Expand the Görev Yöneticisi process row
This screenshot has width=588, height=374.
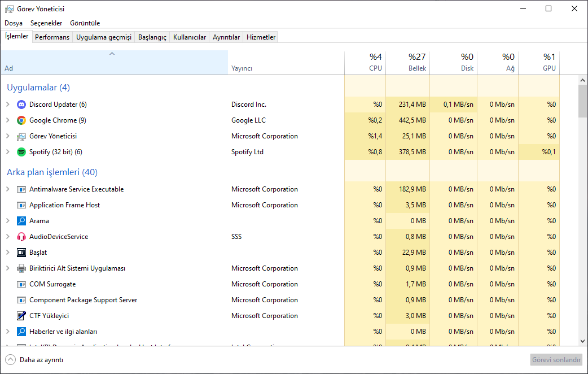8,136
